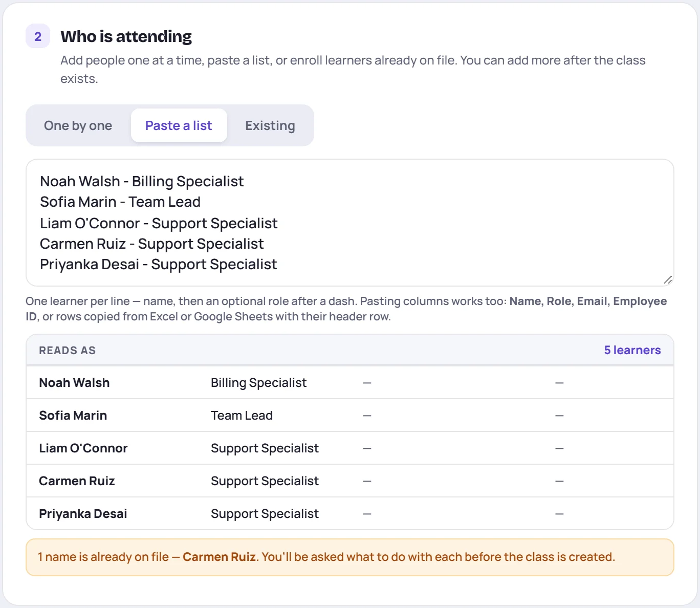Click the Billing Specialist role cell
This screenshot has height=608, width=700.
tap(258, 383)
